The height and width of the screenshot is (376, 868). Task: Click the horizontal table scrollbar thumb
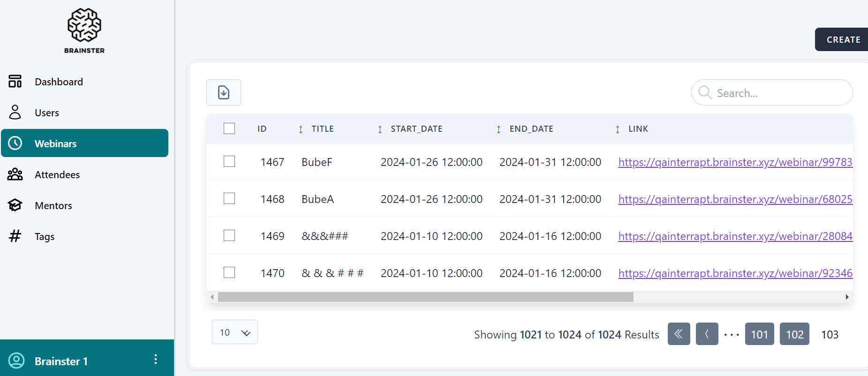coord(425,297)
